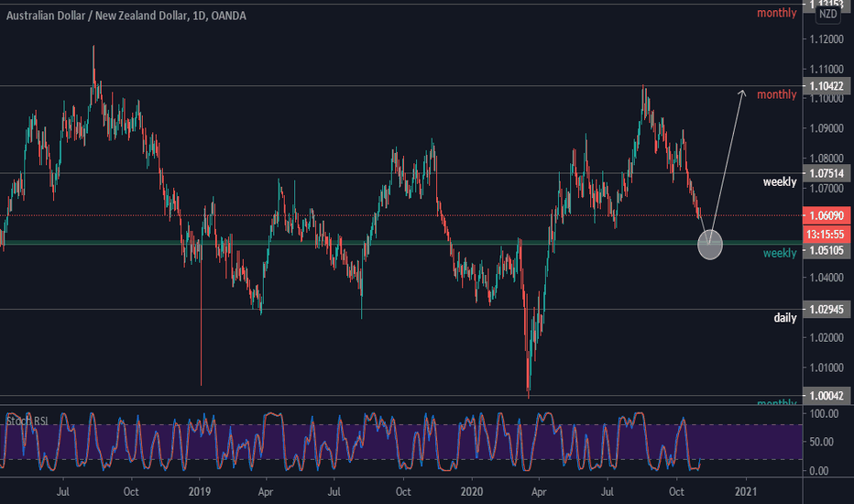The image size is (854, 504).
Task: Click the Oct label just before 2020
Action: tap(403, 491)
